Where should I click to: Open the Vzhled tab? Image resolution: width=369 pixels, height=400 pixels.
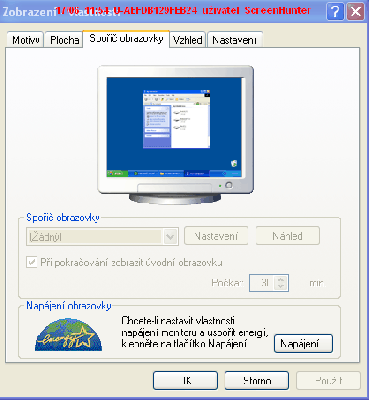point(188,40)
